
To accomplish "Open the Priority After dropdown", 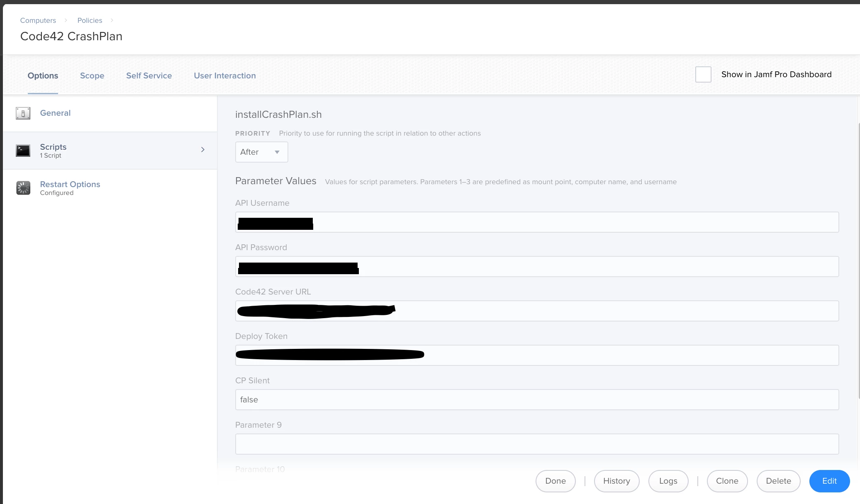I will pyautogui.click(x=261, y=152).
